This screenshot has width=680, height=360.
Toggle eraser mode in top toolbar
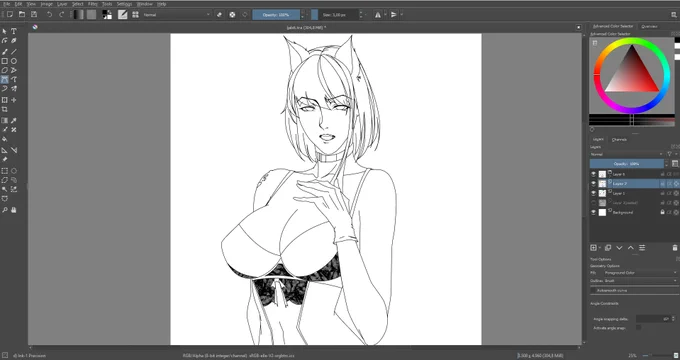[219, 15]
